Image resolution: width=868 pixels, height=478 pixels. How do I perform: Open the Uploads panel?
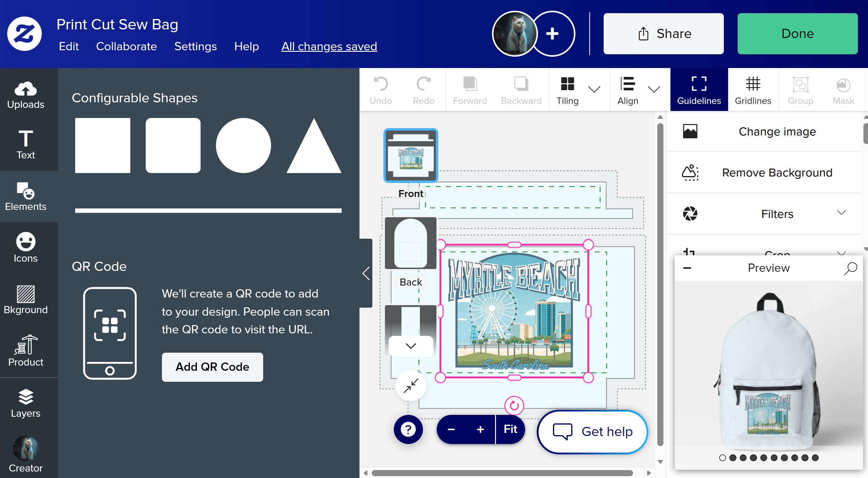pos(25,95)
